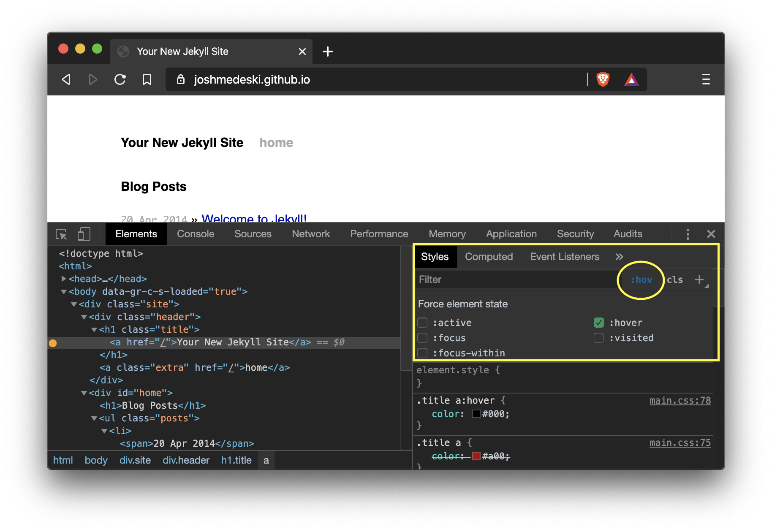Click the inspect element picker icon
This screenshot has width=772, height=532.
point(61,234)
